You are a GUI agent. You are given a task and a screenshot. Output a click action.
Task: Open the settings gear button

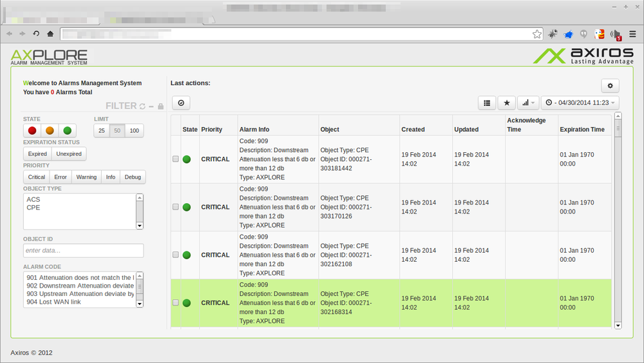coord(610,86)
